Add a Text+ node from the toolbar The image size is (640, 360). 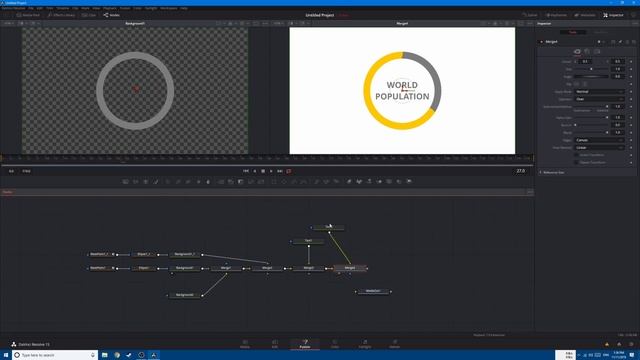(x=146, y=181)
